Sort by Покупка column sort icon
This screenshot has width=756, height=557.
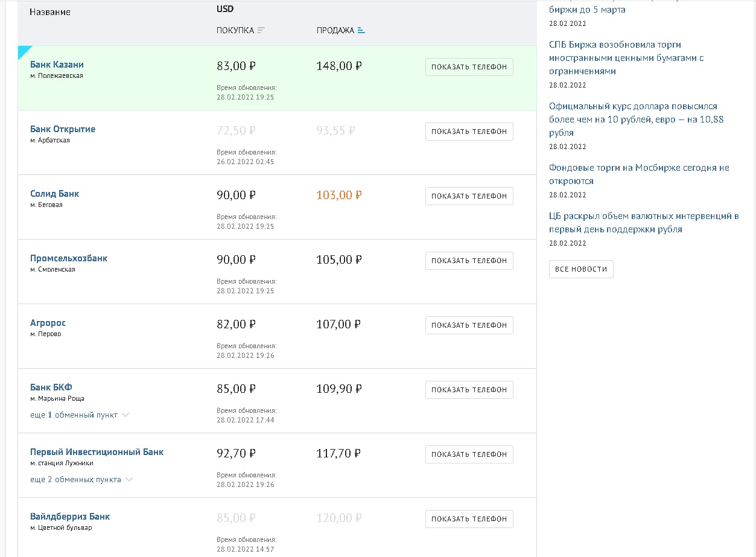pyautogui.click(x=261, y=30)
